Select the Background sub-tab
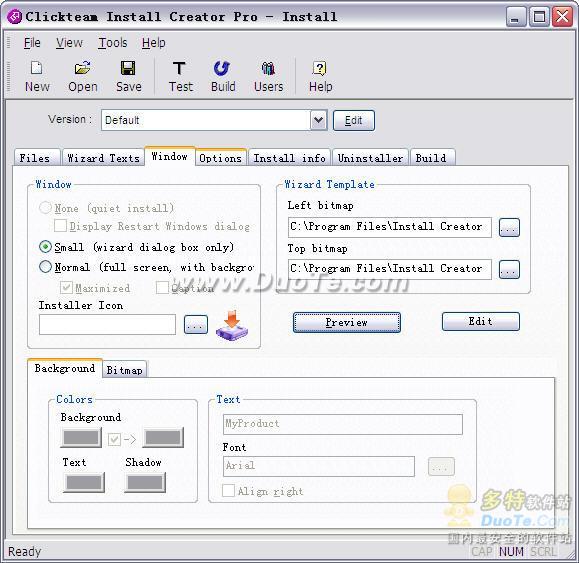579x563 pixels. pyautogui.click(x=65, y=368)
